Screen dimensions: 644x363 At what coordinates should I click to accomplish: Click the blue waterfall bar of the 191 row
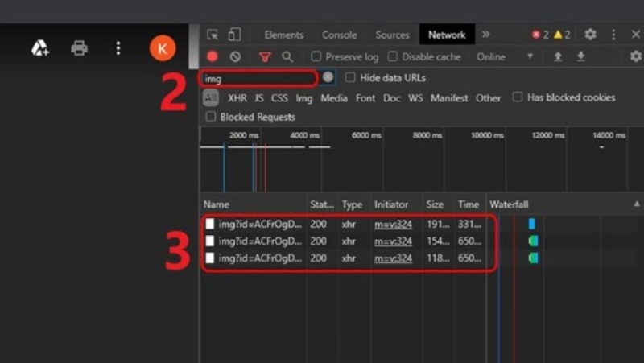[531, 224]
